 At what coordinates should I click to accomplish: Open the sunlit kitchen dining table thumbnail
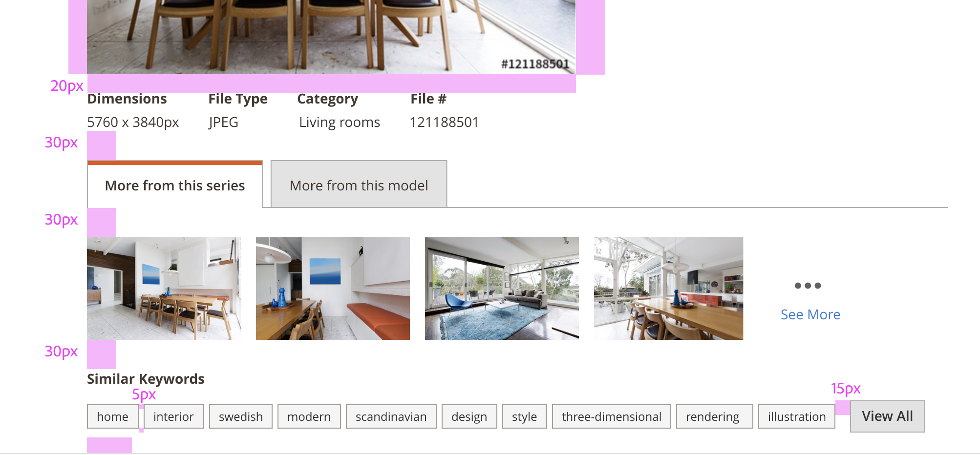pos(668,289)
